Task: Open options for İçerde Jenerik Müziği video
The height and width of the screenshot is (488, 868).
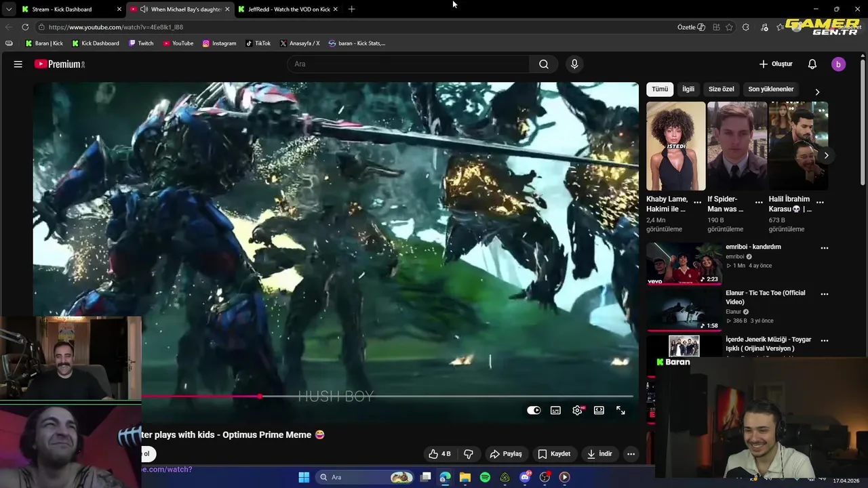Action: coord(825,340)
